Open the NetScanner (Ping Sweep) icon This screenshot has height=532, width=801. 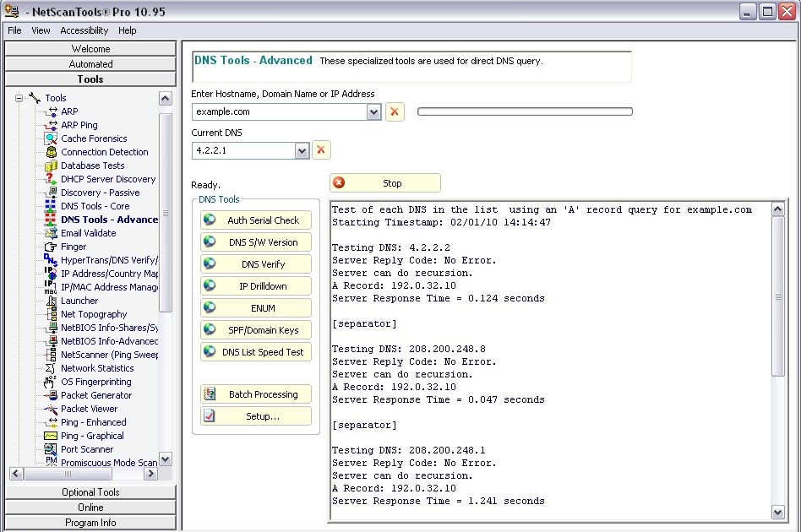coord(51,355)
